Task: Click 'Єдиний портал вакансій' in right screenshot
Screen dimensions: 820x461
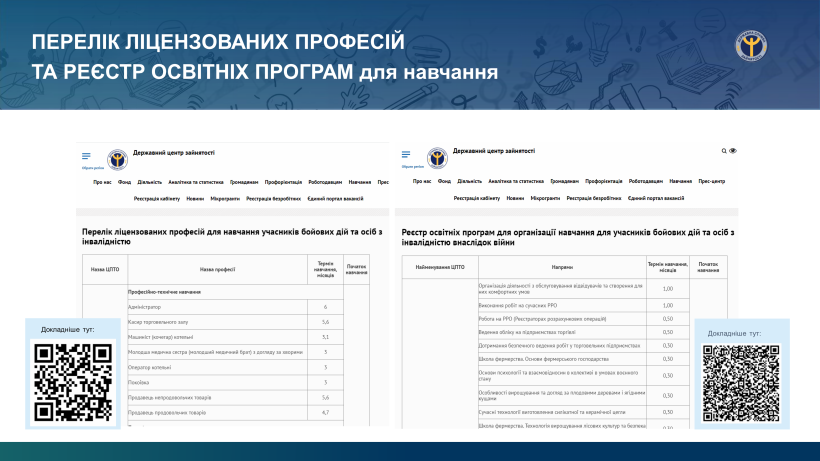Action: click(x=656, y=198)
